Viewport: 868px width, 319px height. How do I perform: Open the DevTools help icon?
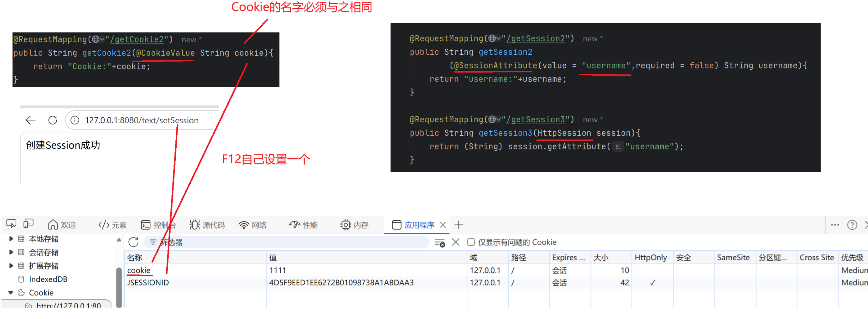point(852,225)
